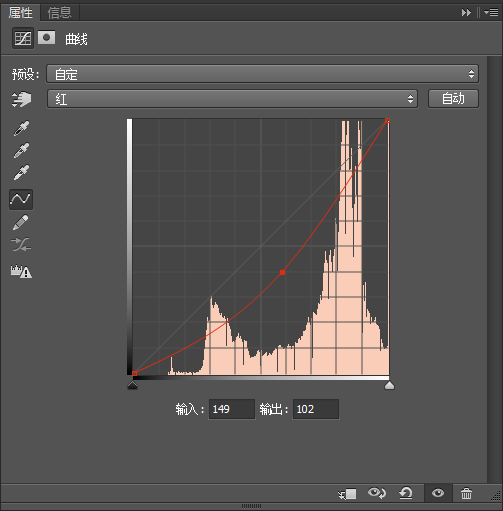Open the panel flyout menu
The image size is (503, 511).
tap(491, 12)
